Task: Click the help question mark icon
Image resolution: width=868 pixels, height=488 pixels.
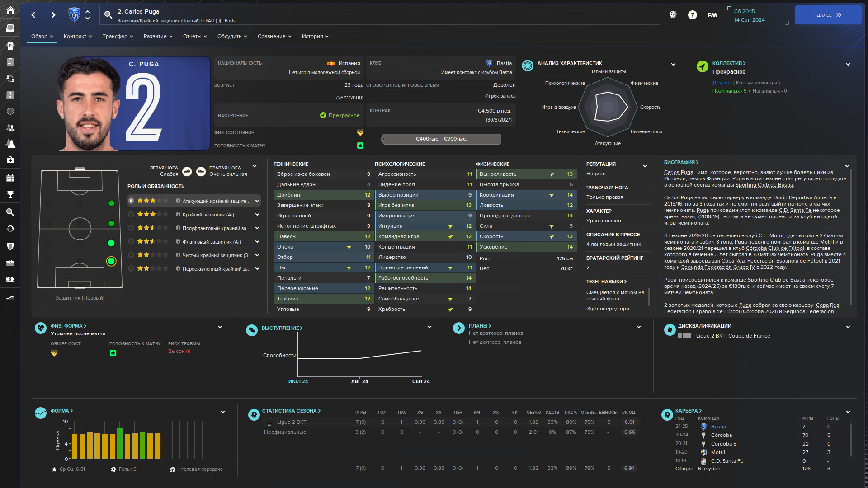Action: coord(692,15)
